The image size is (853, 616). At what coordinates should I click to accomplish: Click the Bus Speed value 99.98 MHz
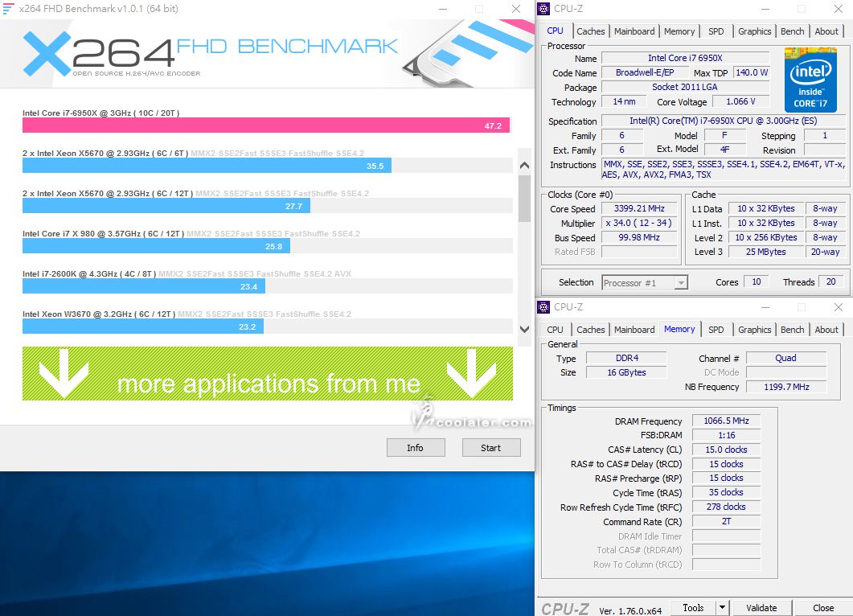point(639,238)
